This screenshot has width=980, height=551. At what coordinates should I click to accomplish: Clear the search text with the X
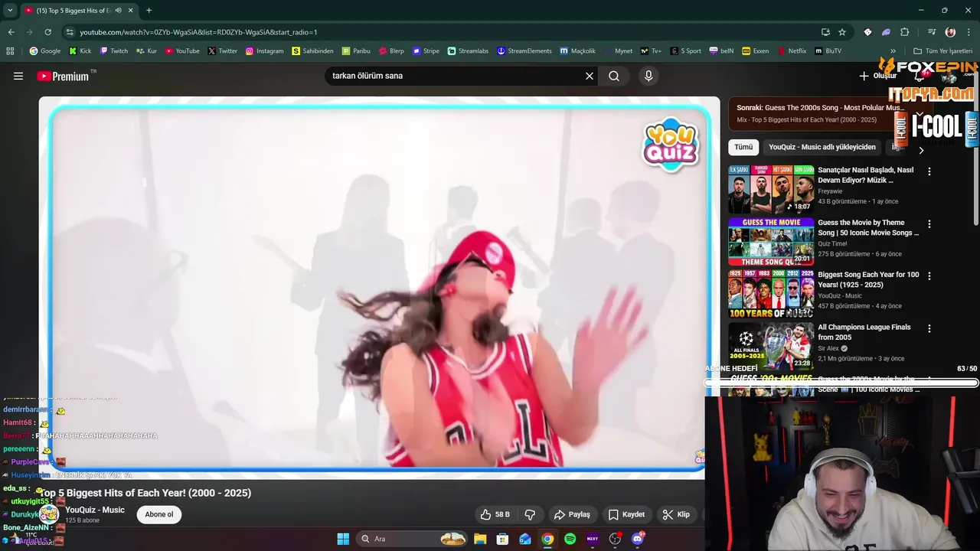coord(590,76)
